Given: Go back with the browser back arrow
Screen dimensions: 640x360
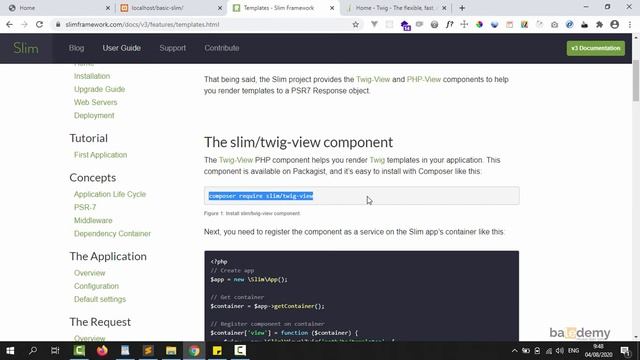Looking at the screenshot, I should [9, 24].
